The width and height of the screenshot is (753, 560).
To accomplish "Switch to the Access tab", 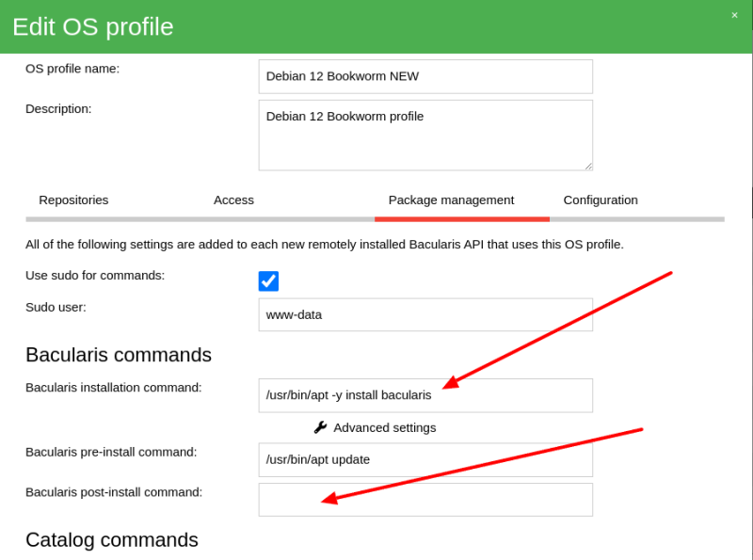I will point(233,200).
